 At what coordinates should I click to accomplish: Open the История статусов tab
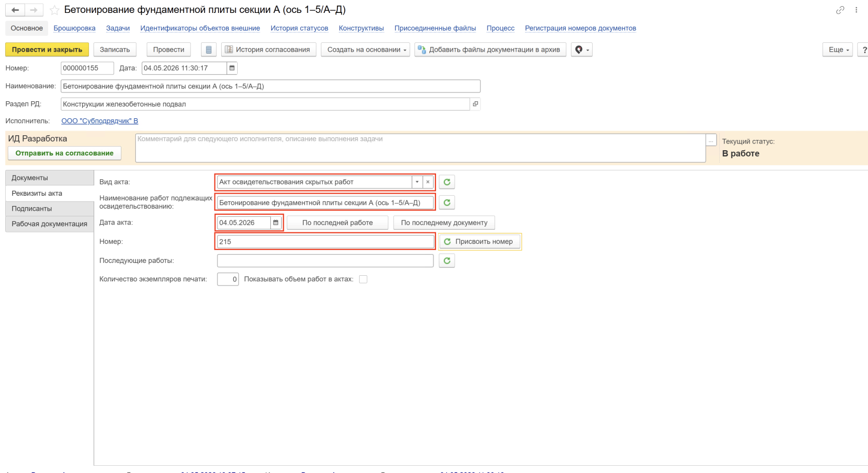click(x=299, y=28)
